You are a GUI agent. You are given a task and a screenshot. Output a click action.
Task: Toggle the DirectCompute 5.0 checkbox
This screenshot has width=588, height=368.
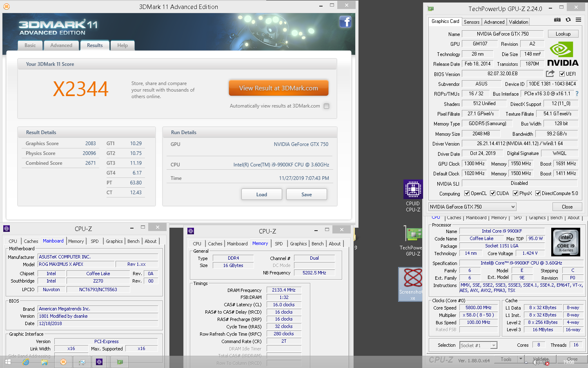(538, 193)
